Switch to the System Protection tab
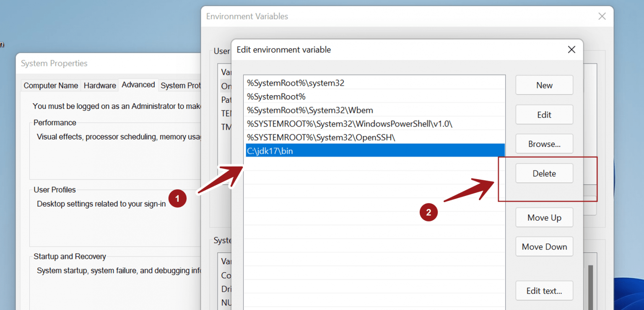644x310 pixels. point(181,85)
